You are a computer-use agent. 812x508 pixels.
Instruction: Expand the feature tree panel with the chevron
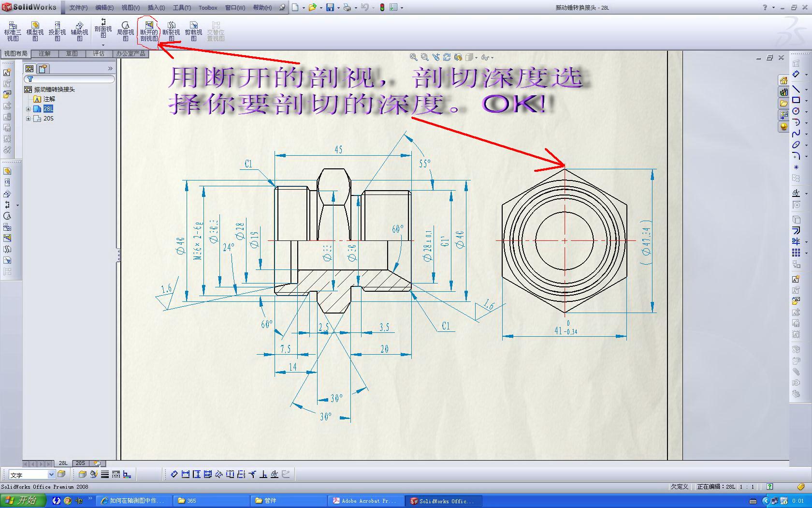click(x=110, y=69)
